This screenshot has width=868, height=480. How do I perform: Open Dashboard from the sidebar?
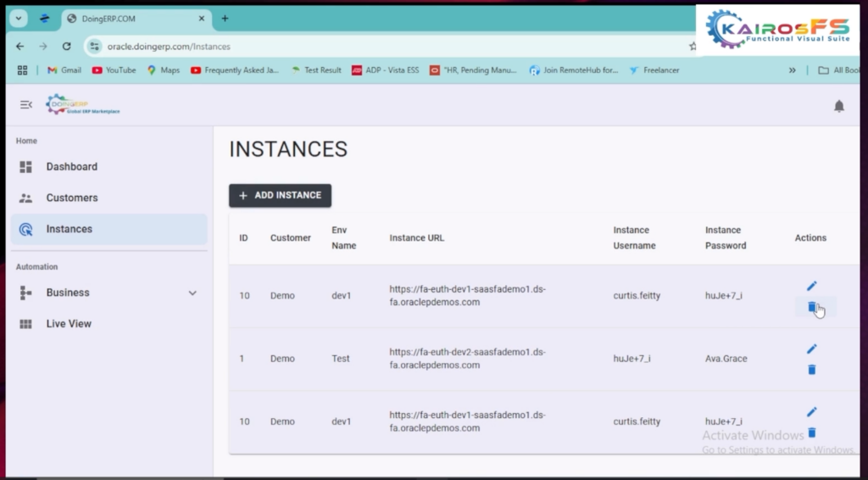71,167
